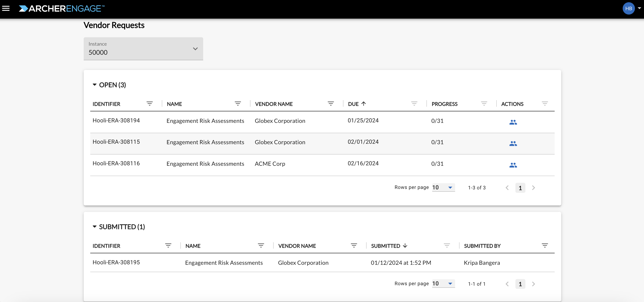Open submitted request Hooli-ERA-308195
Image resolution: width=644 pixels, height=302 pixels.
(x=116, y=262)
